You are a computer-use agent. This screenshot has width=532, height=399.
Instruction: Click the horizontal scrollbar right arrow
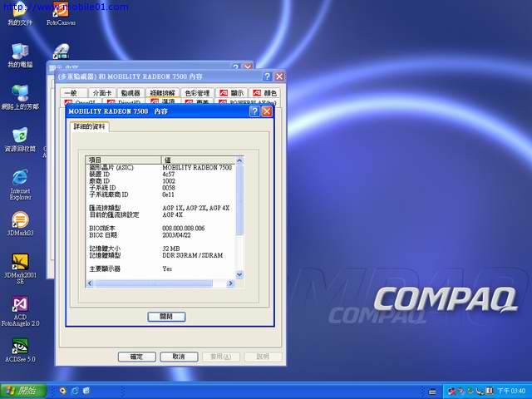click(231, 283)
